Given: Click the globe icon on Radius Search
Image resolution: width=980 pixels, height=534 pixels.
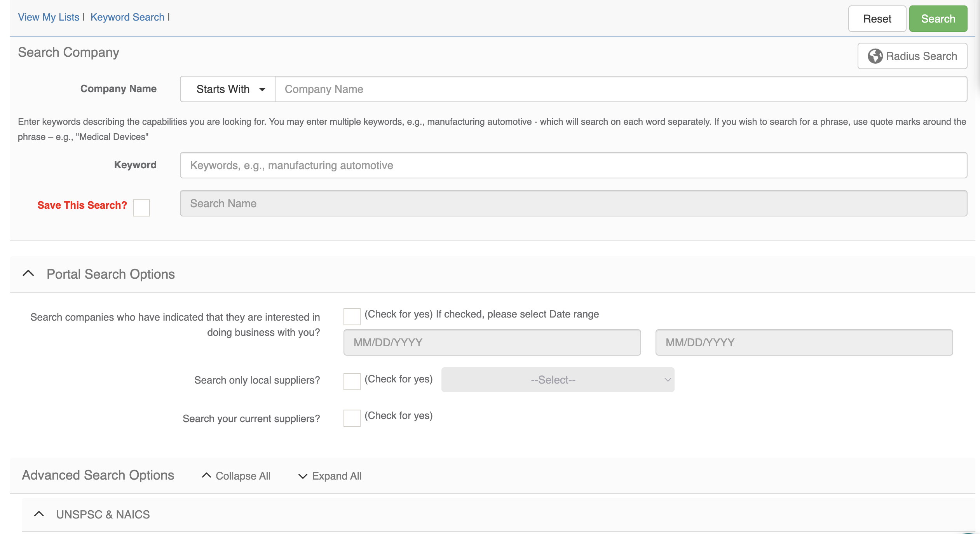Looking at the screenshot, I should [x=875, y=56].
